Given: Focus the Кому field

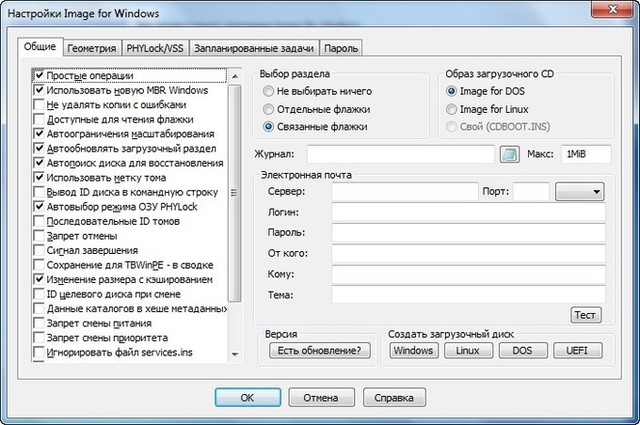Looking at the screenshot, I should [469, 274].
